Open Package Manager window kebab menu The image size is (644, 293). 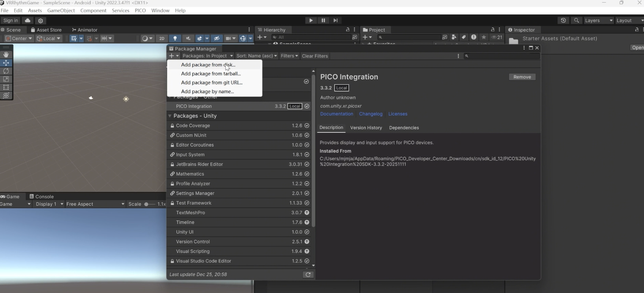pos(524,48)
